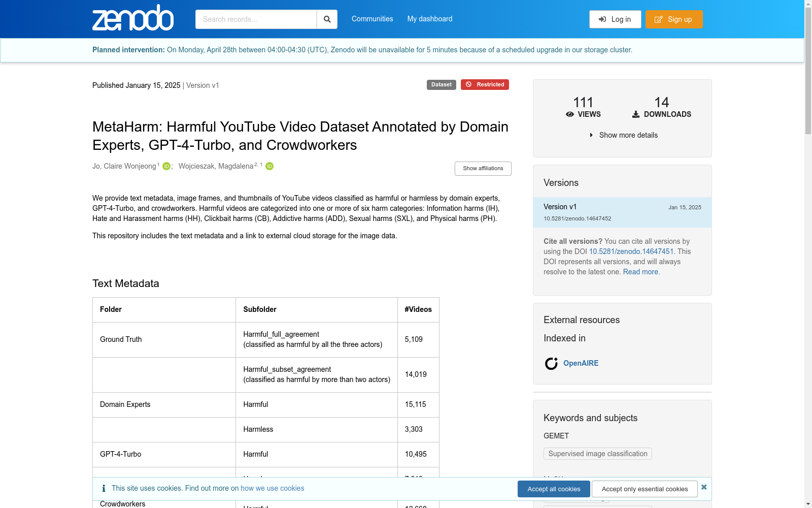The image size is (812, 508).
Task: Select the '15,115' videos cell
Action: 418,405
